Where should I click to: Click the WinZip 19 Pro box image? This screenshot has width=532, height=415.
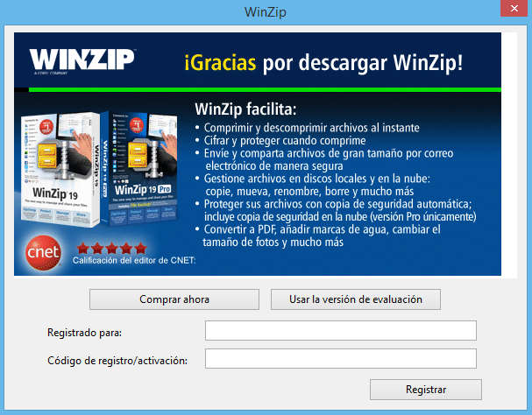pyautogui.click(x=139, y=169)
